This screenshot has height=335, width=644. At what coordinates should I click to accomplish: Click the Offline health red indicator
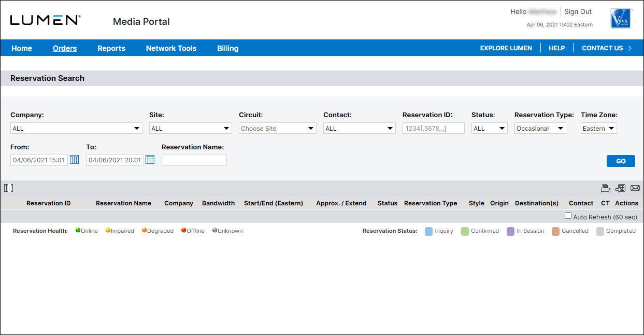(x=183, y=230)
